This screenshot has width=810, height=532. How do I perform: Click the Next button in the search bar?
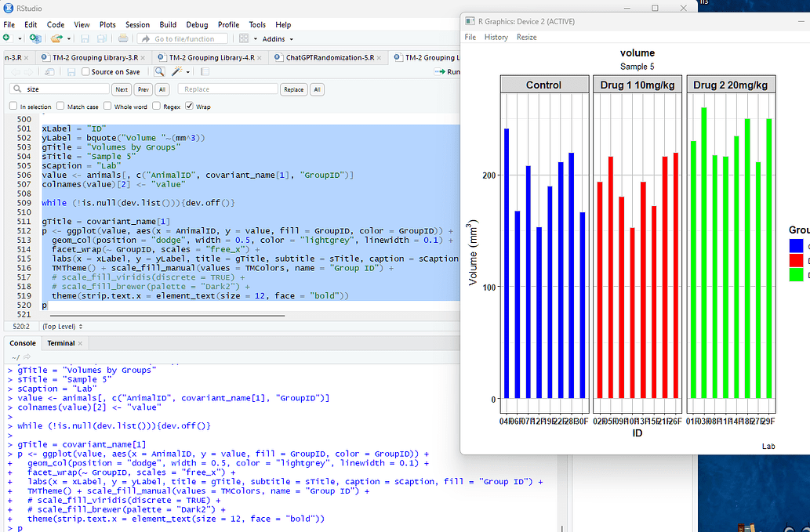(122, 89)
